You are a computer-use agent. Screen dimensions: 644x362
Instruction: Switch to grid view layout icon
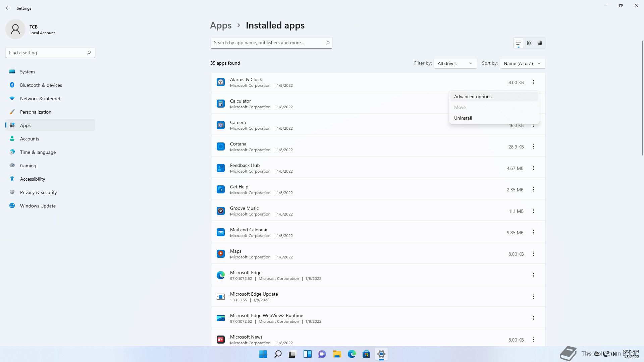point(529,43)
